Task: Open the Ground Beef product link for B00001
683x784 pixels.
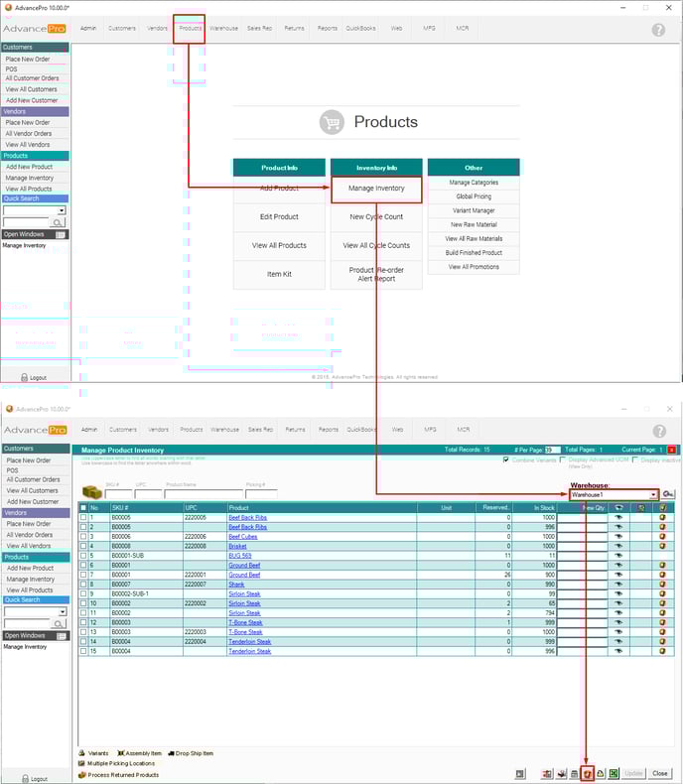Action: (x=244, y=575)
